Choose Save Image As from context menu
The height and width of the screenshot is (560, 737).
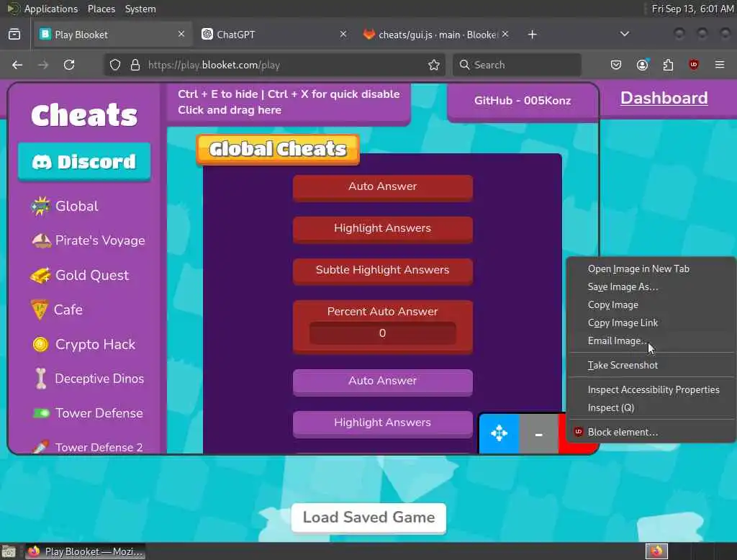click(651, 286)
